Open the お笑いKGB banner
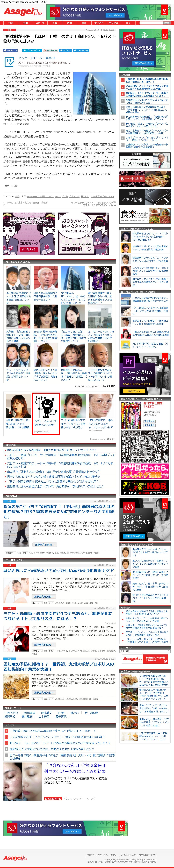Image resolution: width=174 pixels, height=868 pixels. (145, 488)
